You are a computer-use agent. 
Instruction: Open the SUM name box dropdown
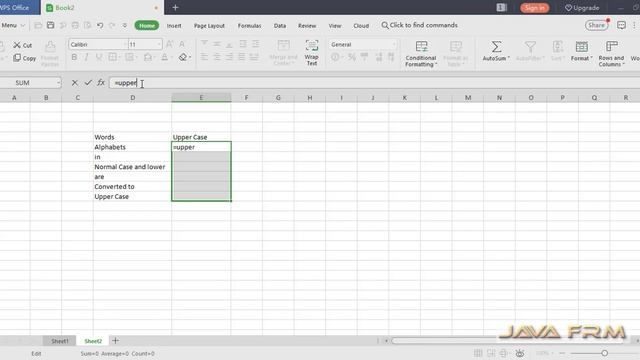tap(58, 83)
